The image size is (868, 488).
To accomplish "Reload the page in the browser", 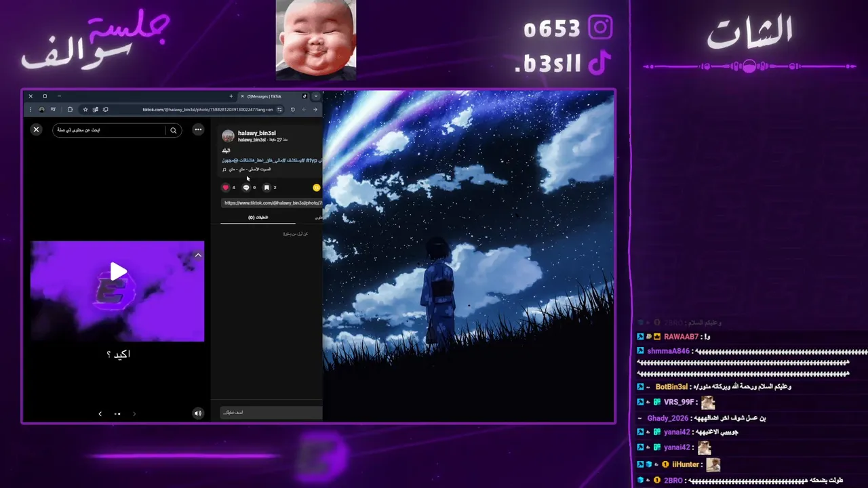I will [x=293, y=109].
